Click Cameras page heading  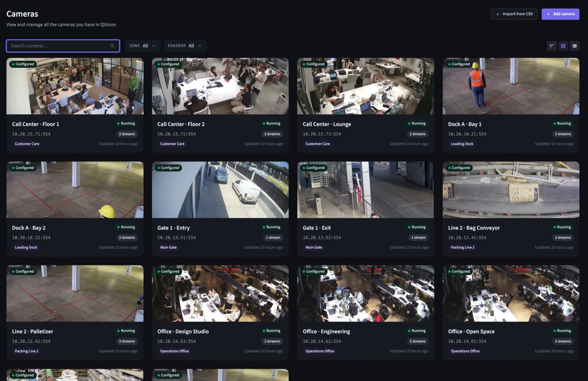pos(22,14)
